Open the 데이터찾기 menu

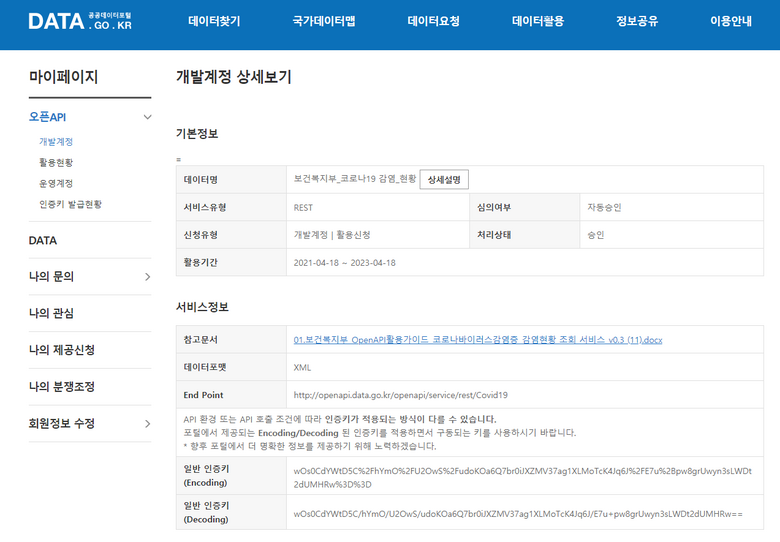[214, 21]
